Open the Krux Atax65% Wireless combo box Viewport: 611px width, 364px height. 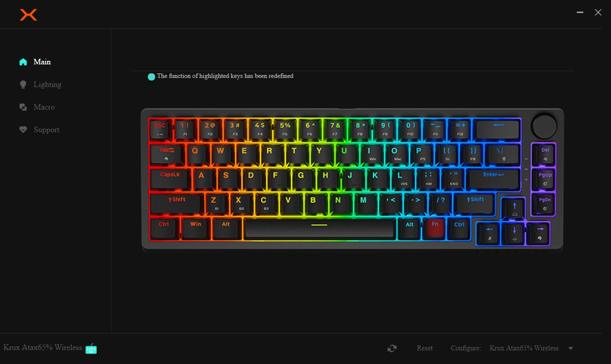[531, 348]
